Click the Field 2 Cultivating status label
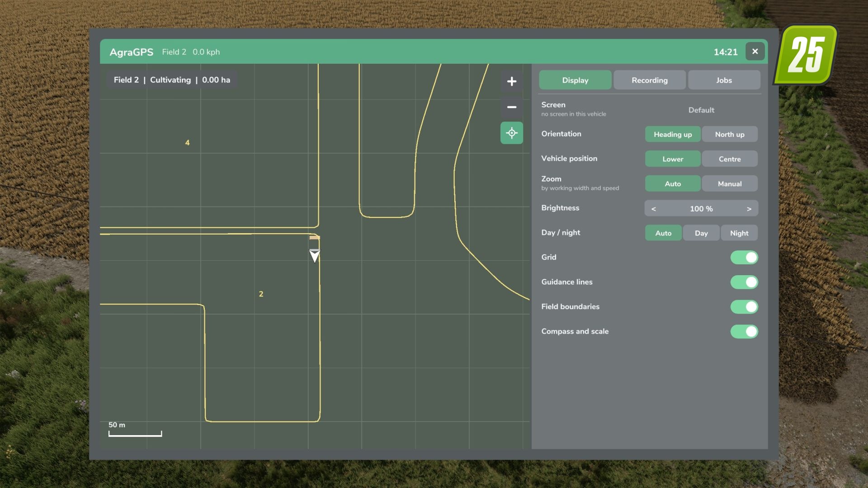Screen dimensions: 868x488 coord(172,80)
